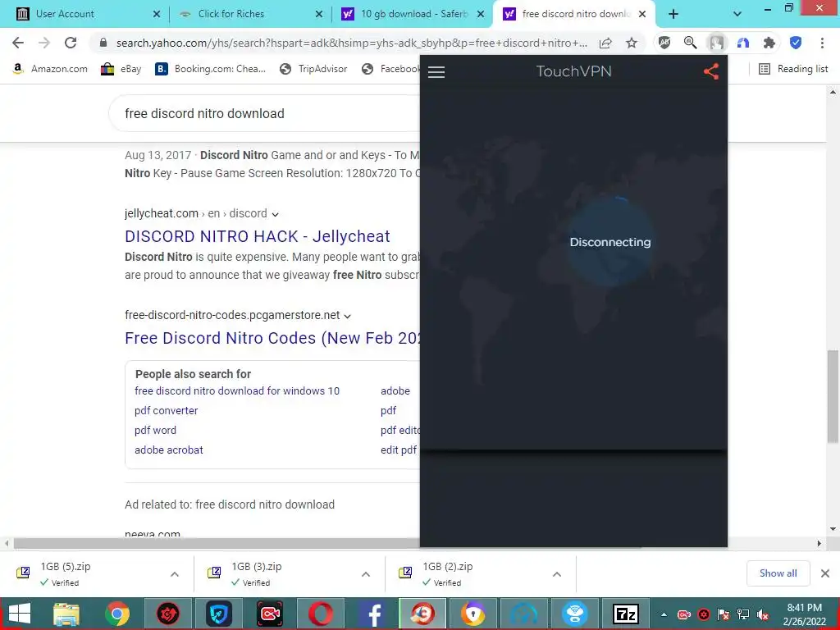Open the TouchVPN hamburger menu
The width and height of the screenshot is (840, 630).
click(436, 72)
